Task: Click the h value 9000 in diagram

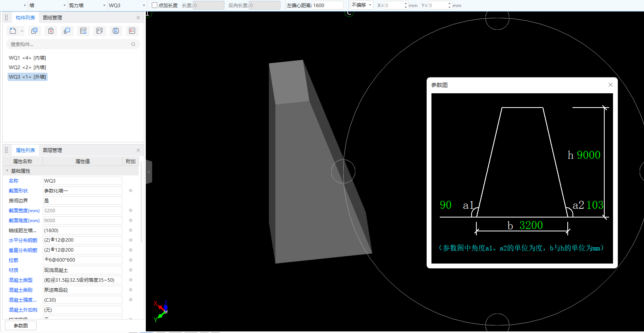Action: pyautogui.click(x=589, y=155)
